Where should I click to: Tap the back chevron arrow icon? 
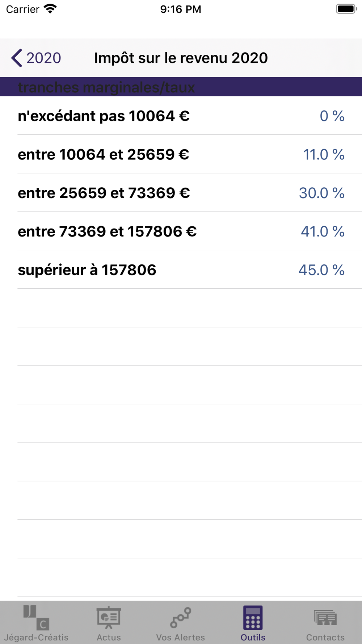click(17, 58)
